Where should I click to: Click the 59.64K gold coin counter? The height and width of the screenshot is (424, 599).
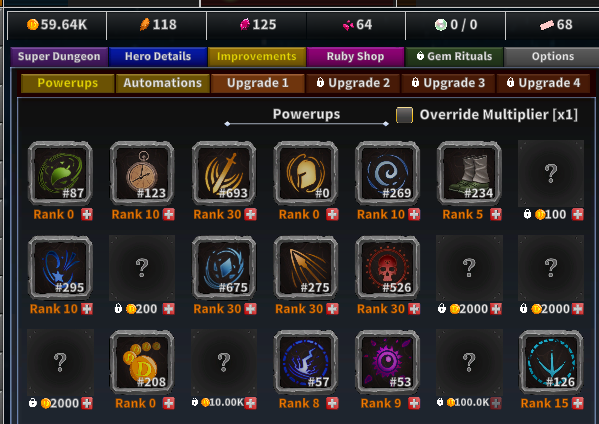[x=57, y=25]
